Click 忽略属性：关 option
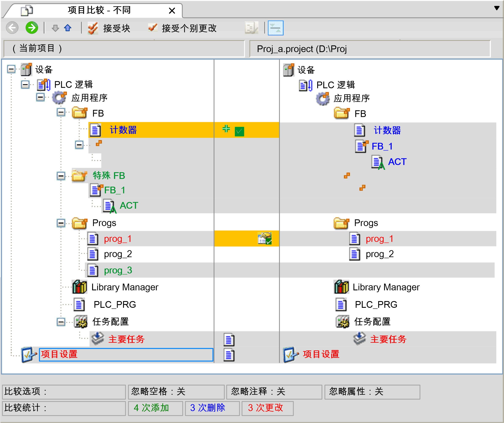Image resolution: width=504 pixels, height=423 pixels. (373, 392)
